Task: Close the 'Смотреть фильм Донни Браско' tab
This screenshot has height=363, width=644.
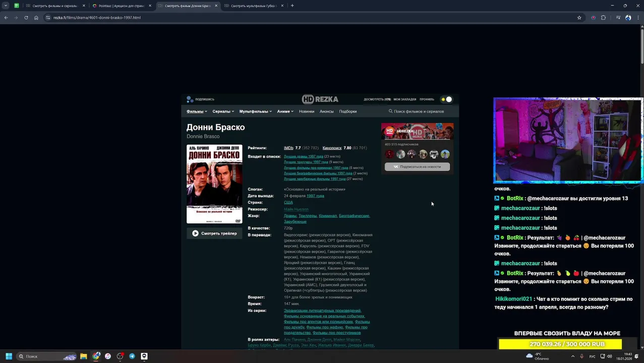Action: 216,6
